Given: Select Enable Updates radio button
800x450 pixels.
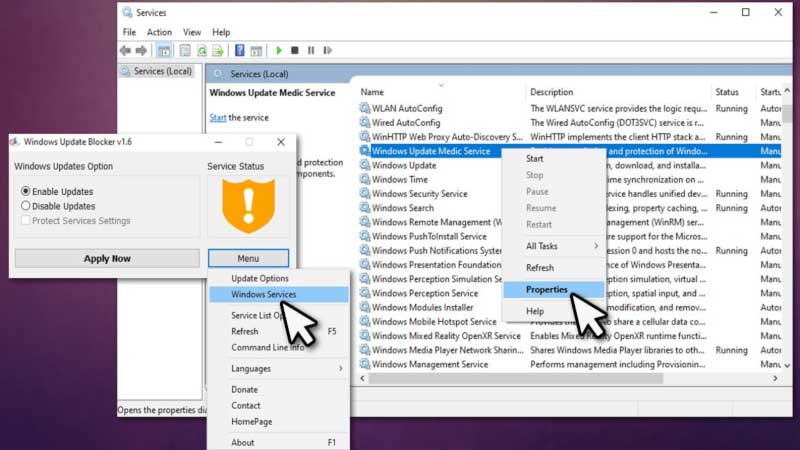Looking at the screenshot, I should click(26, 191).
